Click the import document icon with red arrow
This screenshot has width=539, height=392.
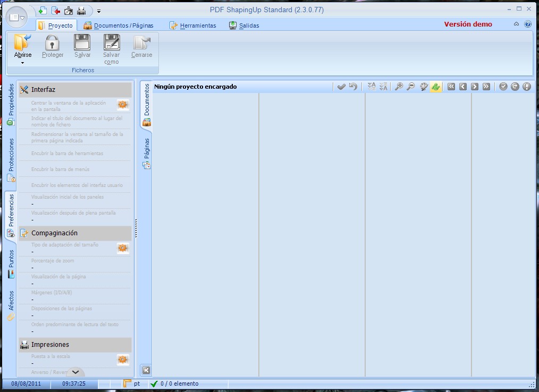(56, 11)
